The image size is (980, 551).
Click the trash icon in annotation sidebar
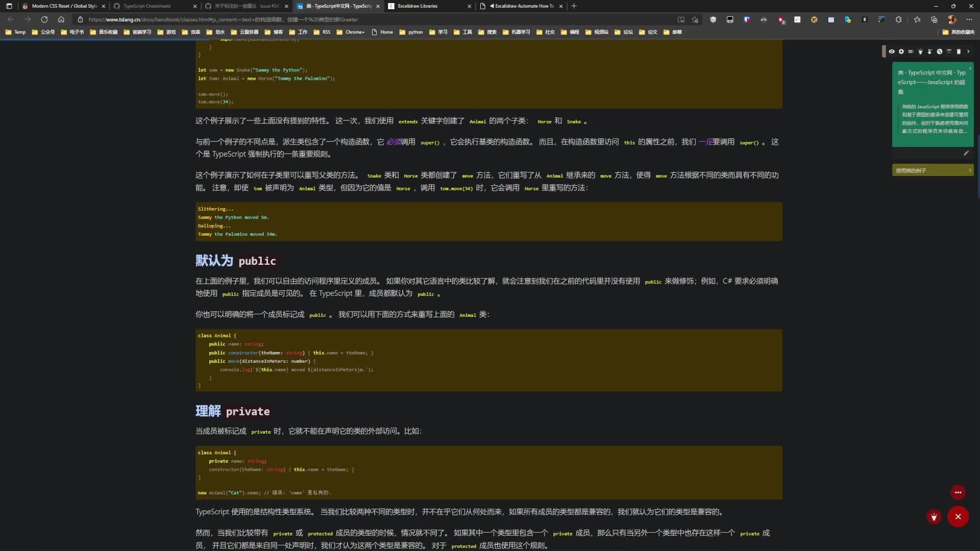click(x=959, y=52)
